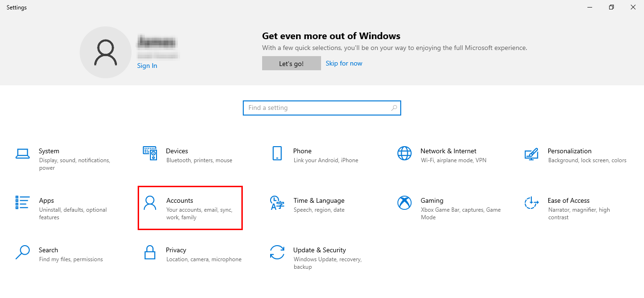Click the Privacy category title
This screenshot has height=298, width=644.
click(176, 250)
